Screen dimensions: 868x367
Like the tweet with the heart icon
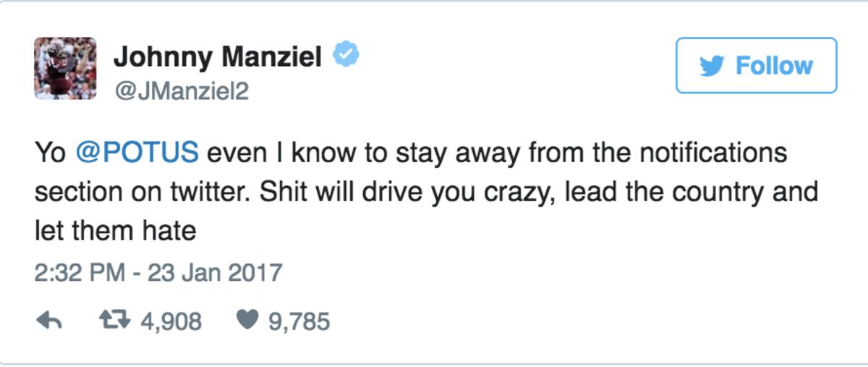[x=247, y=321]
